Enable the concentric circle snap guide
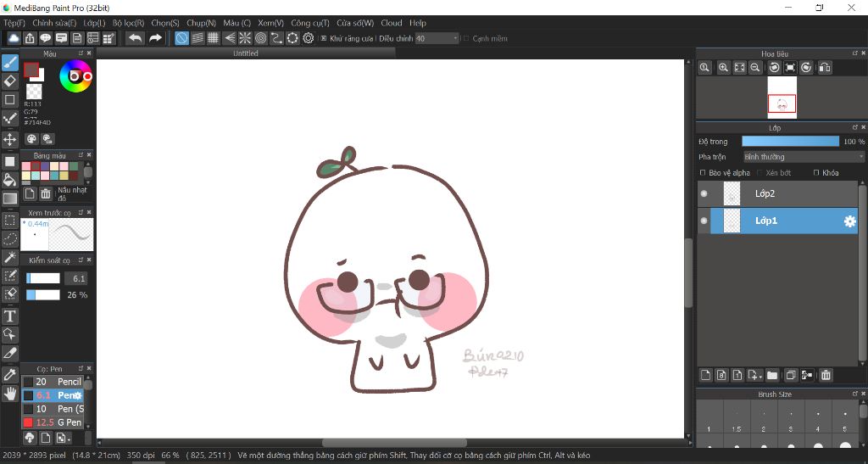Image resolution: width=868 pixels, height=464 pixels. (261, 38)
